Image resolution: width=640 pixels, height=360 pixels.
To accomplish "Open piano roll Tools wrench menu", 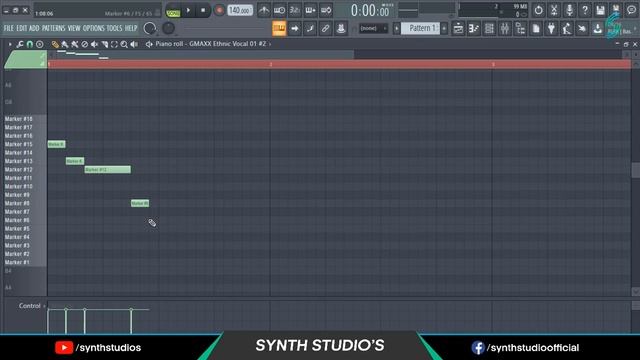I will pos(20,44).
